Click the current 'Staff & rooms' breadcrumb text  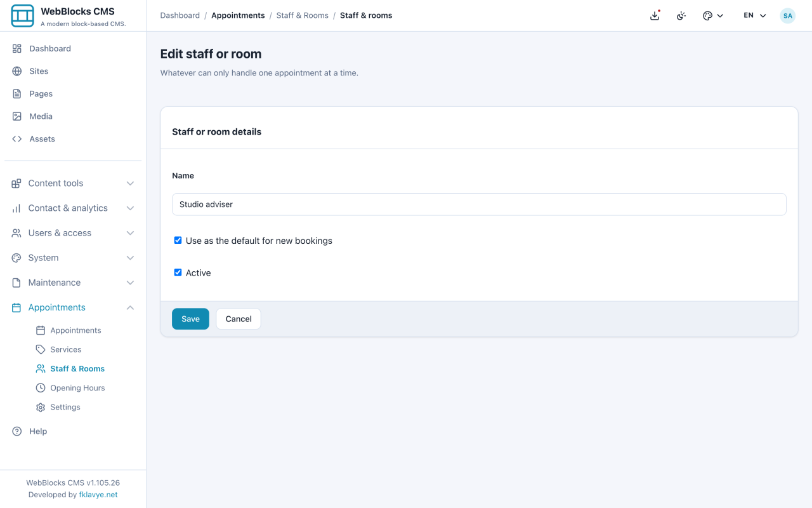366,15
